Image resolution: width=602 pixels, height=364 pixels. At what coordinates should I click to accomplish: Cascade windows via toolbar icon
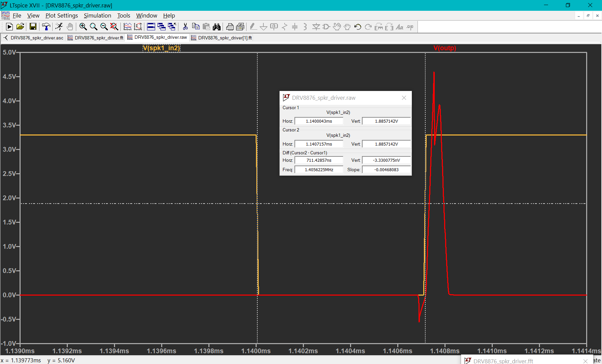tap(162, 27)
